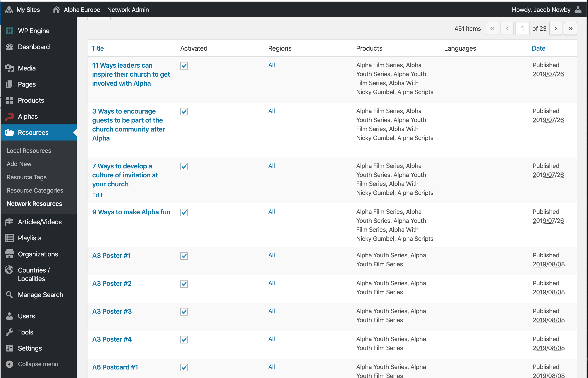Image resolution: width=588 pixels, height=378 pixels.
Task: Toggle Activated checkbox for 9 Ways to make Alpha fun
Action: pos(184,212)
